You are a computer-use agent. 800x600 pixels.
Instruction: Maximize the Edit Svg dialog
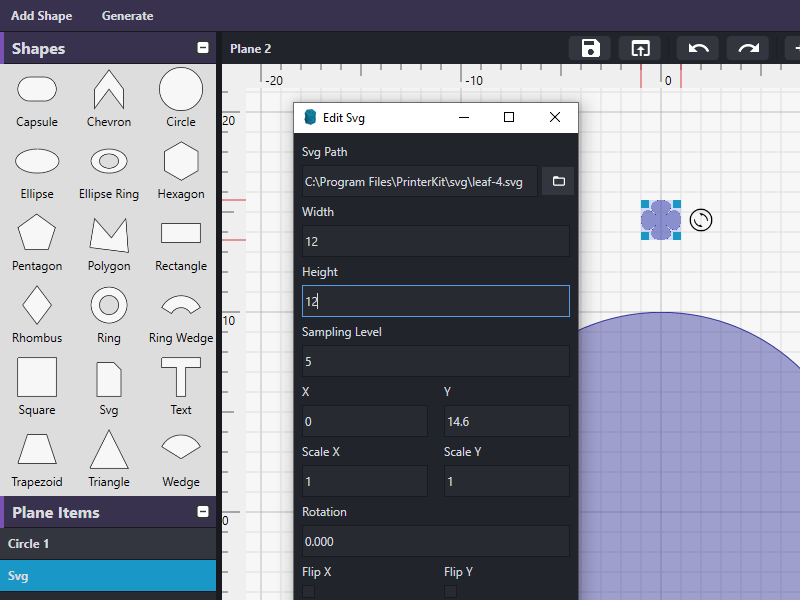pos(509,118)
